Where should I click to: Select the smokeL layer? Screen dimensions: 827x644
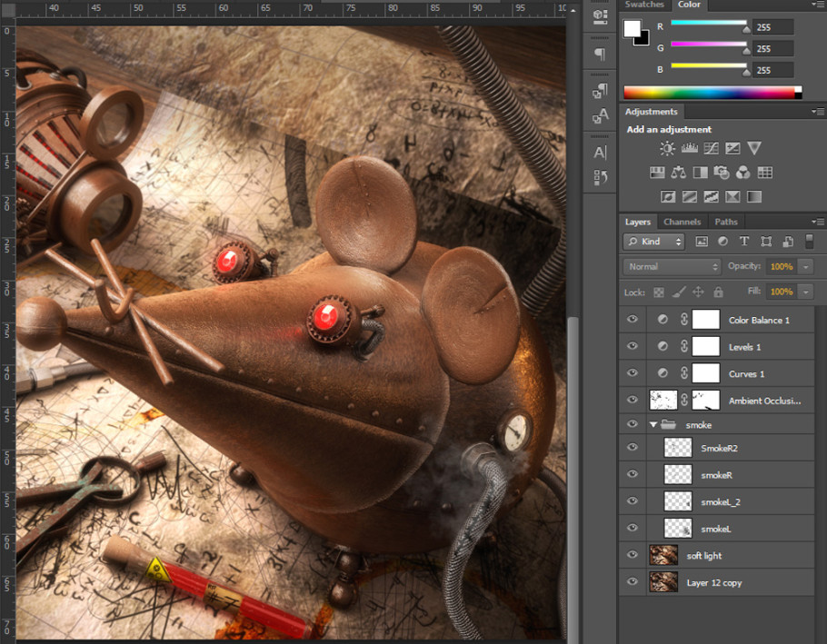click(731, 529)
